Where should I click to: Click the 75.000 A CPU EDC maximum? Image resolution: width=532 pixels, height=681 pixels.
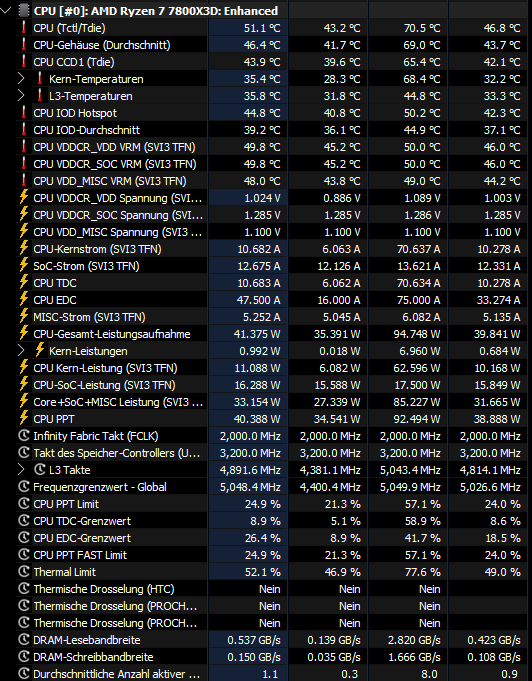(418, 300)
